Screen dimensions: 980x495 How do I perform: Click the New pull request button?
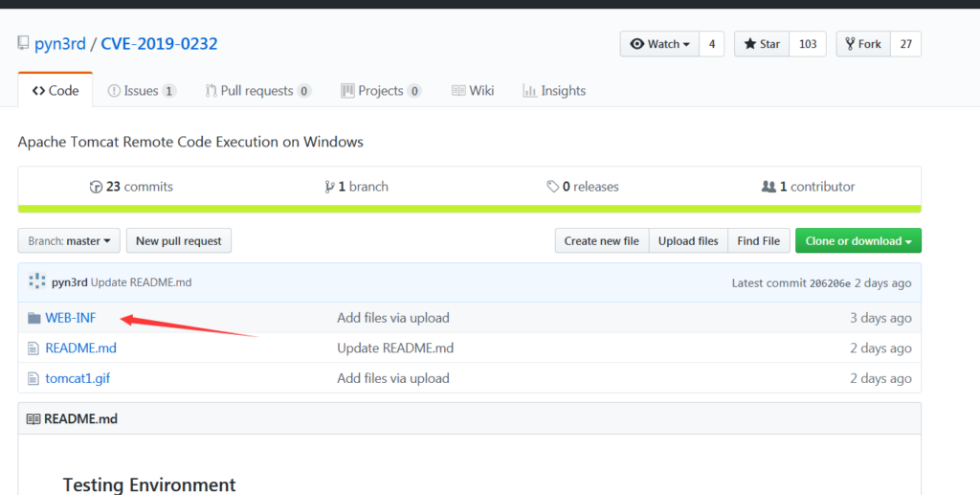point(179,240)
